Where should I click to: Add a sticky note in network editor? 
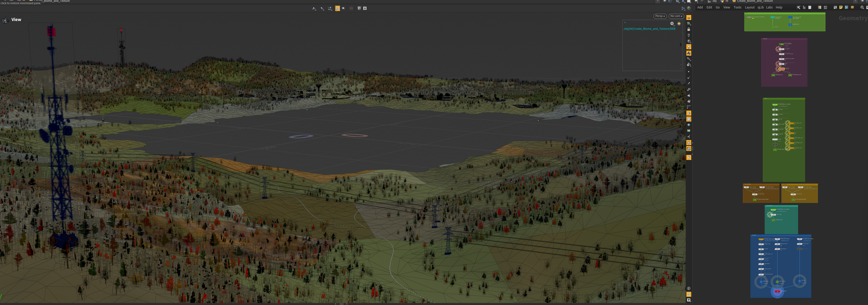coord(841,7)
